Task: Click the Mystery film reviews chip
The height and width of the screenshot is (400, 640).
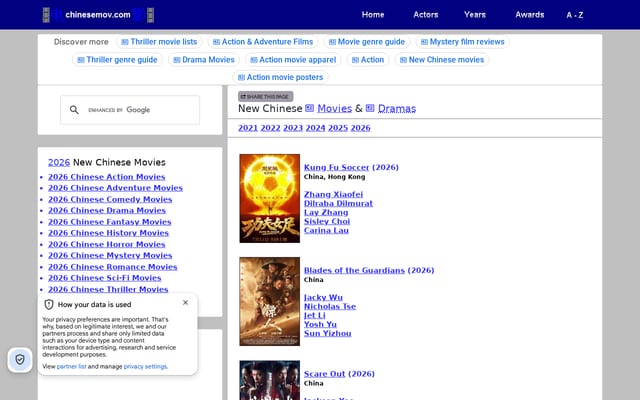Action: (x=462, y=42)
